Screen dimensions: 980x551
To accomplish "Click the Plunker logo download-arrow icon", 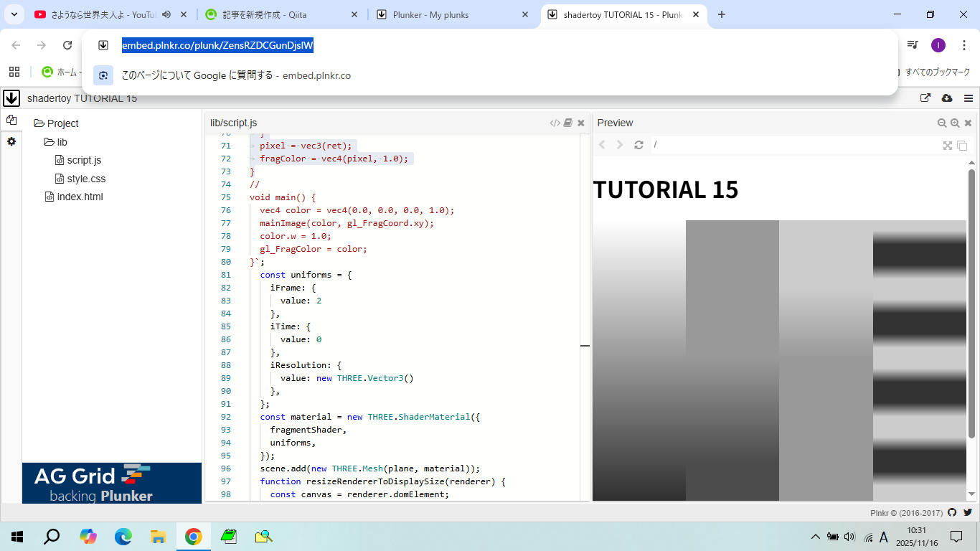I will pyautogui.click(x=11, y=98).
